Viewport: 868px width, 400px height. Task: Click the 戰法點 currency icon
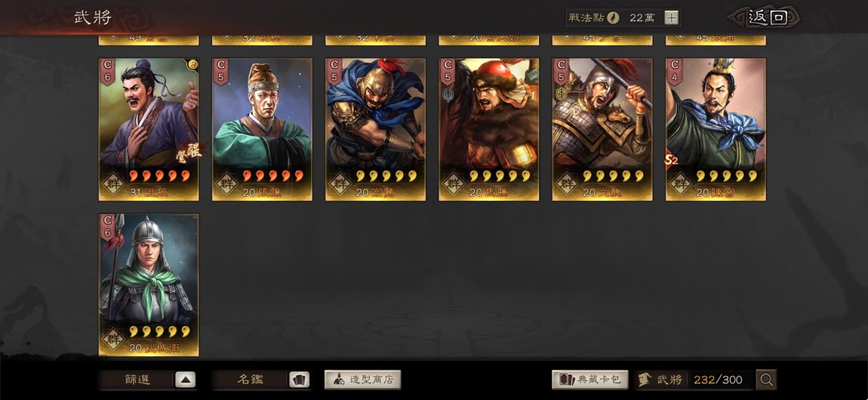613,17
